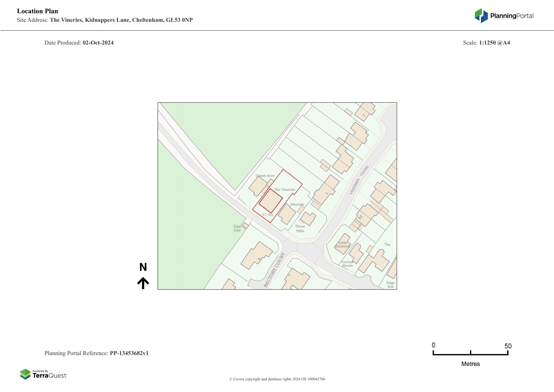This screenshot has height=392, width=554.
Task: Click the scale value 1:1250 @A4
Action: pyautogui.click(x=494, y=43)
